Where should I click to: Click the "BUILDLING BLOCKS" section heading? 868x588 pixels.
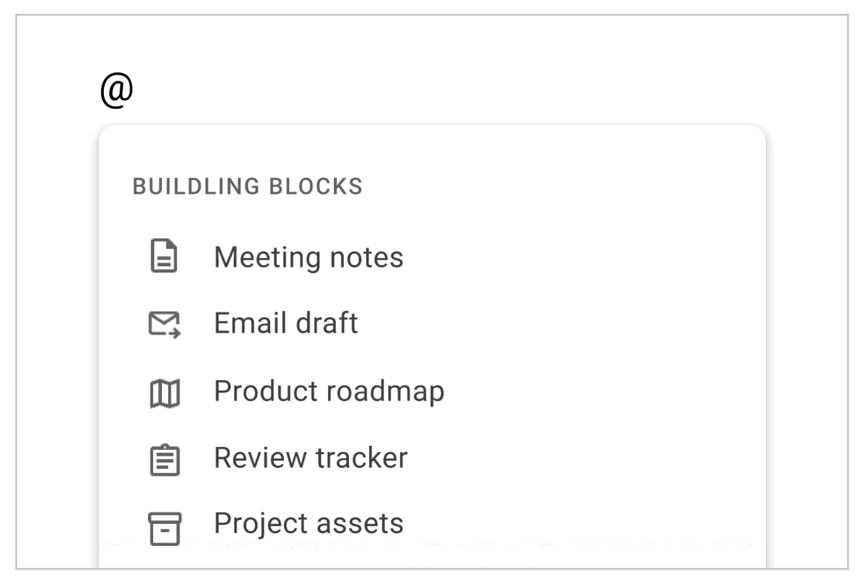[248, 186]
